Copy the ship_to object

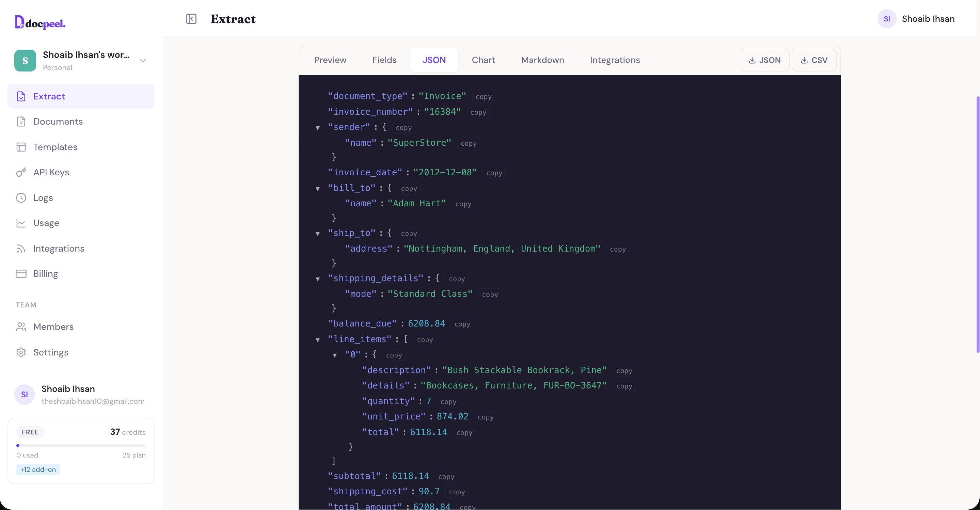[x=409, y=234]
